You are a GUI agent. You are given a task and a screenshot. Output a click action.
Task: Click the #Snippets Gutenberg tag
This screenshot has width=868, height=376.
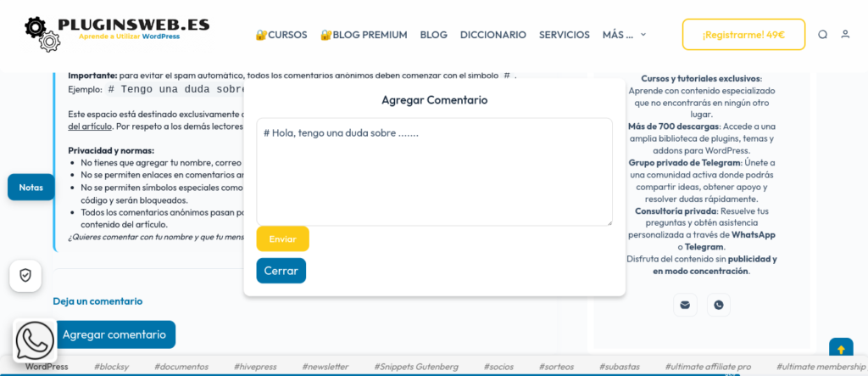pos(416,367)
